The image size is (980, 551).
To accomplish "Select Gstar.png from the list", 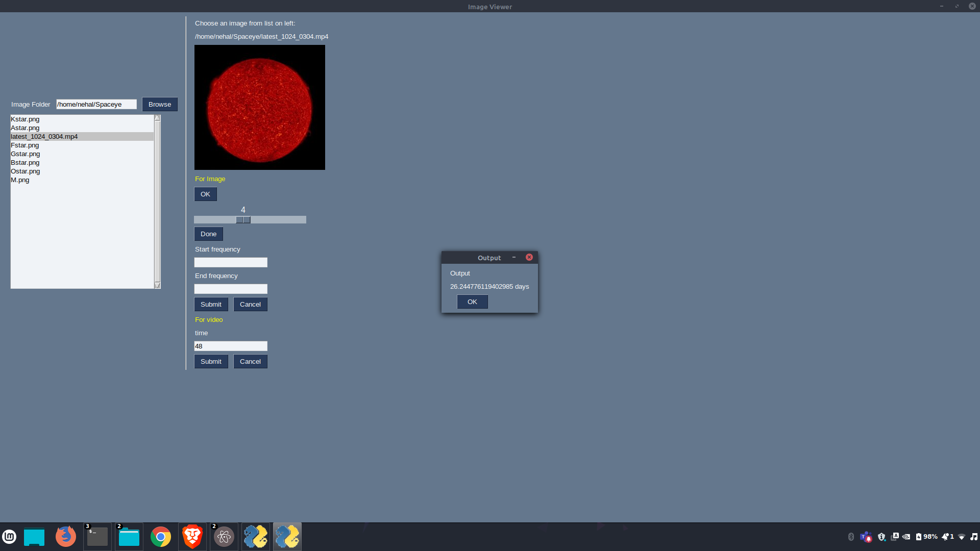I will tap(26, 154).
